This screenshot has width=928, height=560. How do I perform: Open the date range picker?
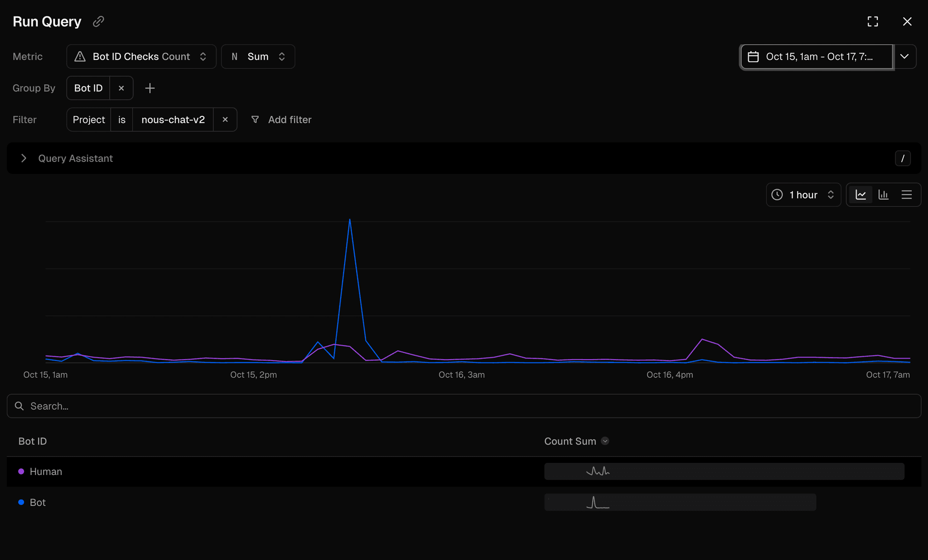(x=817, y=57)
